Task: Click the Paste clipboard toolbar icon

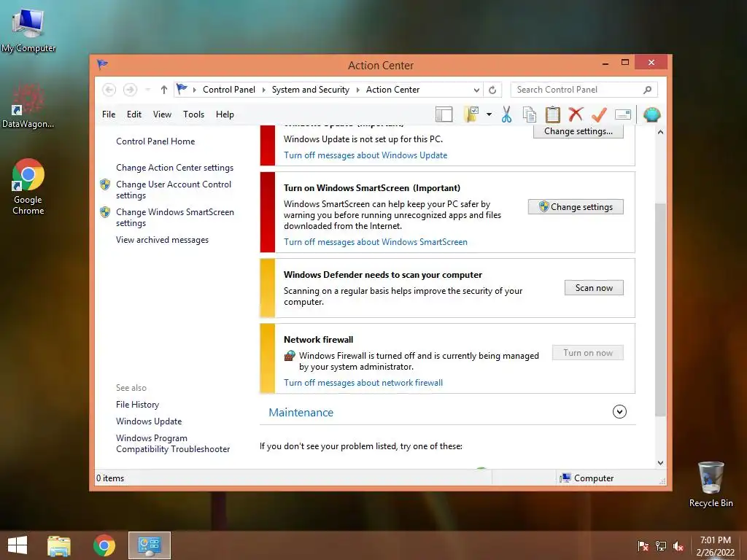Action: (x=553, y=114)
